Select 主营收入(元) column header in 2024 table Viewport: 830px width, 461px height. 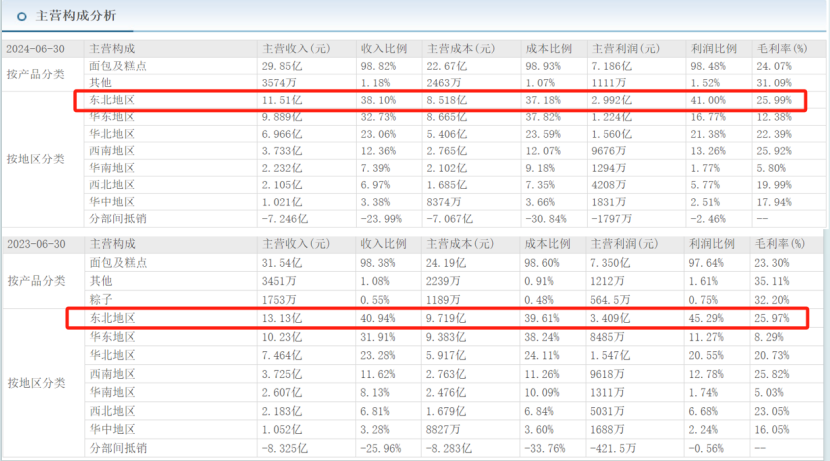(296, 49)
